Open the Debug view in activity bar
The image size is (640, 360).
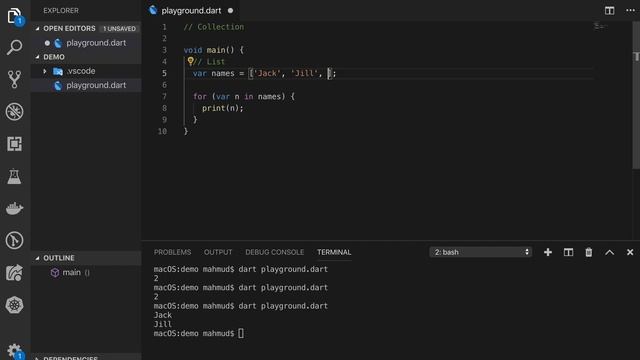pos(14,112)
